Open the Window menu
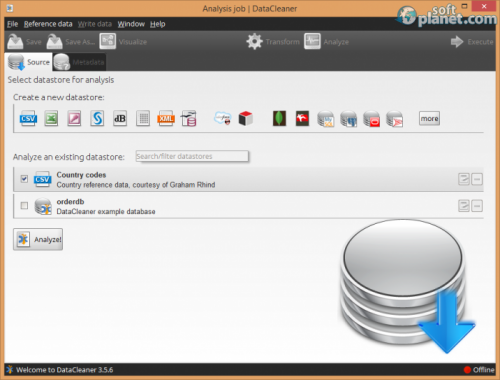Image resolution: width=500 pixels, height=380 pixels. 131,24
